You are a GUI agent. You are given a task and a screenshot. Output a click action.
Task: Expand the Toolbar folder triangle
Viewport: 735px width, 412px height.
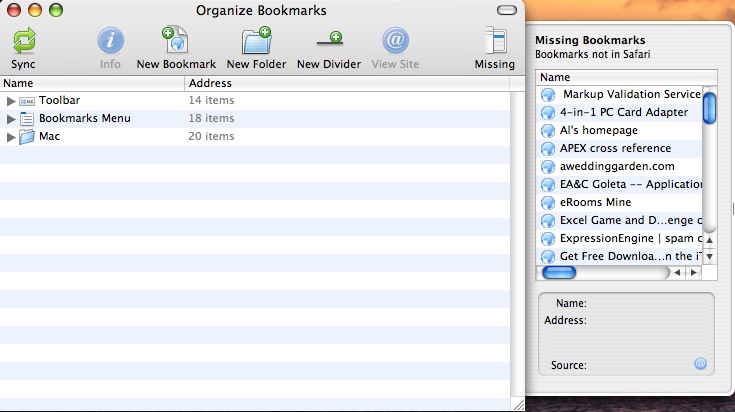(11, 101)
